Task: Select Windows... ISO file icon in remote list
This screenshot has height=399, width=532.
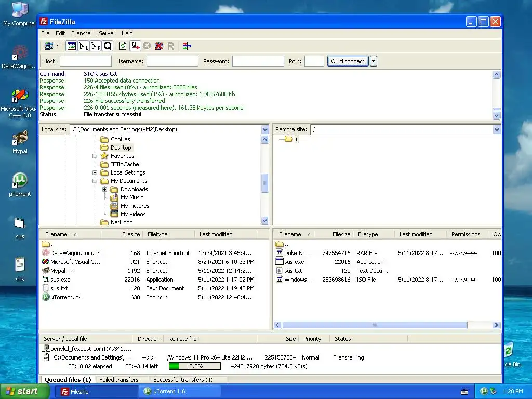Action: coord(279,279)
